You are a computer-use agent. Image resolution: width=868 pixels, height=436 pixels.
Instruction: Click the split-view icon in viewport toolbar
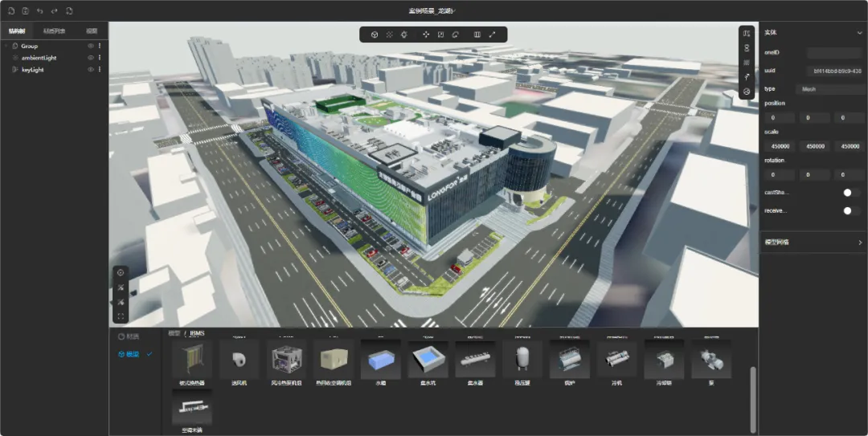click(x=477, y=35)
